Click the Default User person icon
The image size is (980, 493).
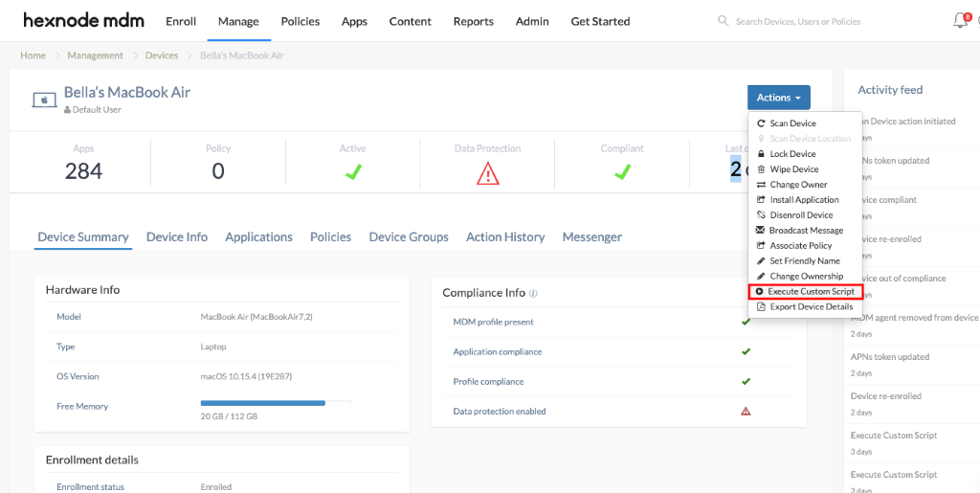[x=68, y=110]
